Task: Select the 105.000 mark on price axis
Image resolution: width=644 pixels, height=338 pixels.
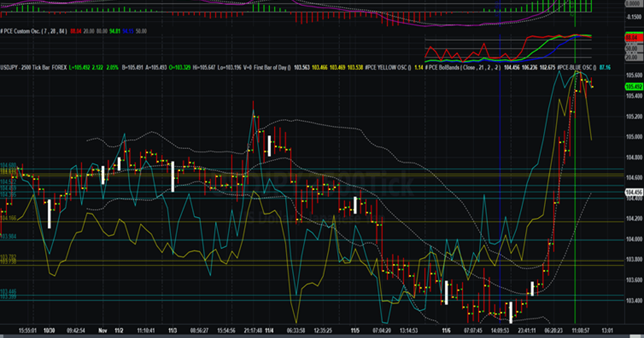Action: pyautogui.click(x=634, y=137)
